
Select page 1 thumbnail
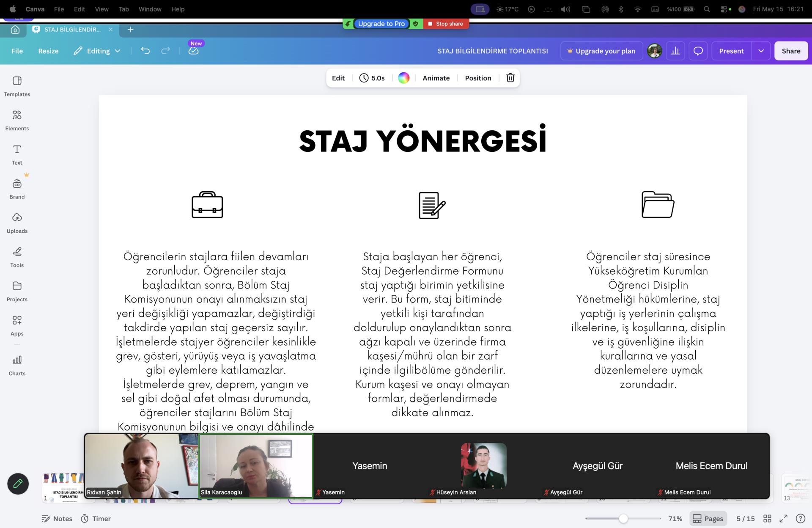pyautogui.click(x=63, y=487)
